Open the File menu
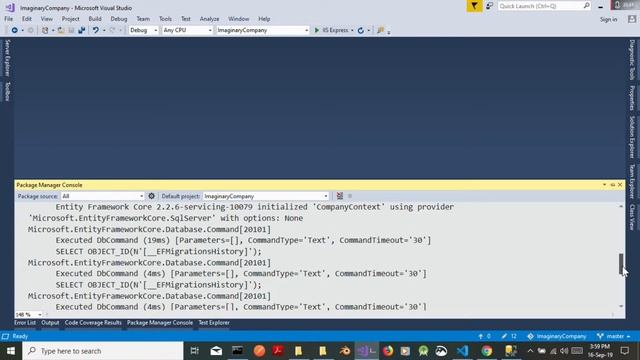The height and width of the screenshot is (360, 640). [x=9, y=19]
